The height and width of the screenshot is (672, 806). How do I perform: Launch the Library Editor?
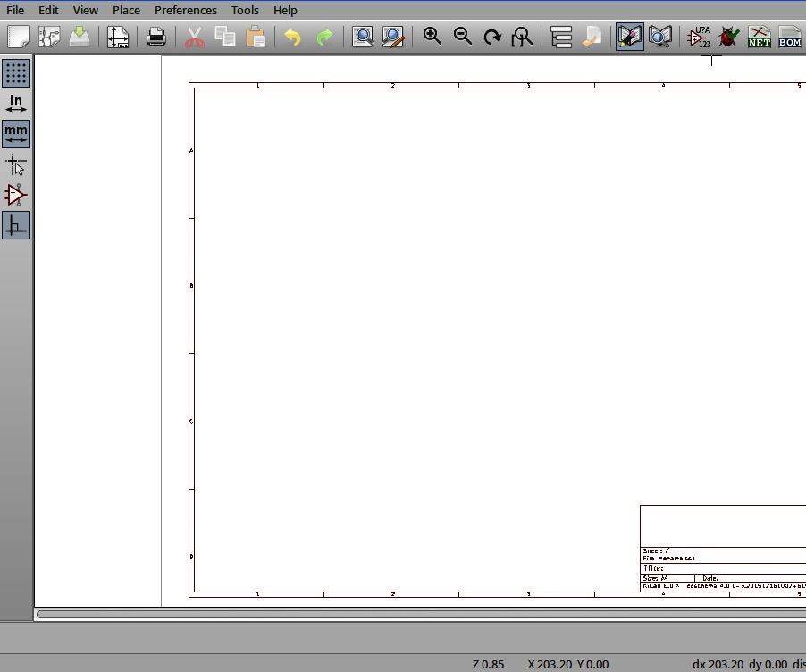tap(630, 37)
